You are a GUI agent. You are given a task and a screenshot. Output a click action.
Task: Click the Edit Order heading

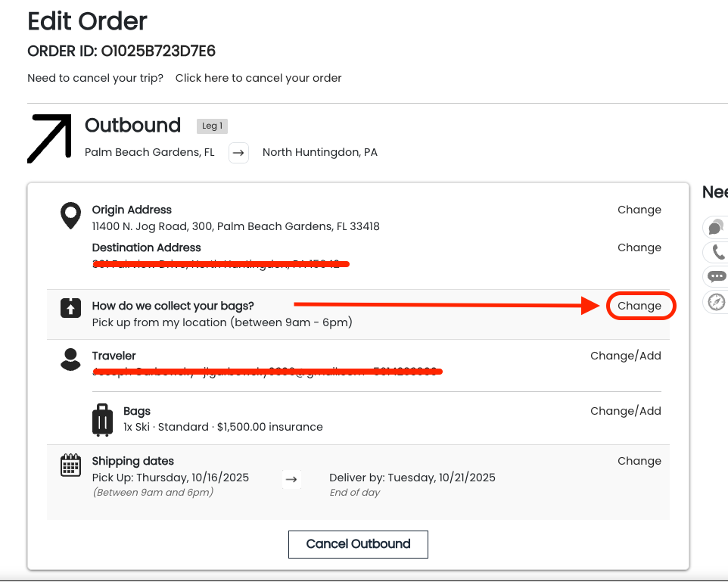pos(87,21)
